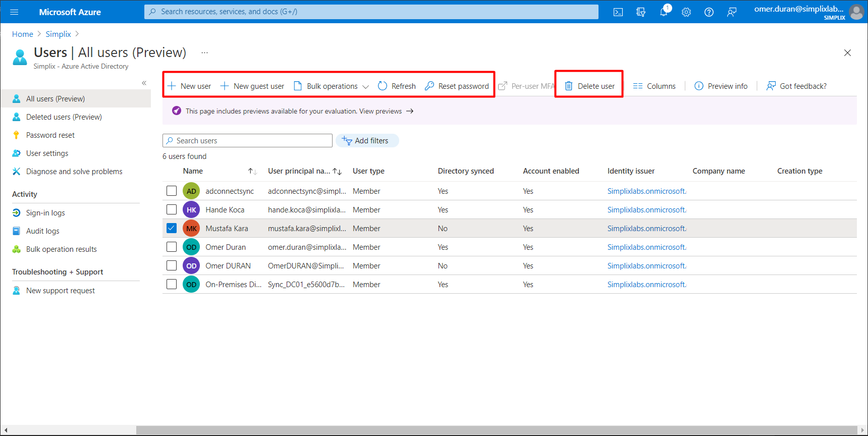Open user Hande Koca

pyautogui.click(x=225, y=210)
